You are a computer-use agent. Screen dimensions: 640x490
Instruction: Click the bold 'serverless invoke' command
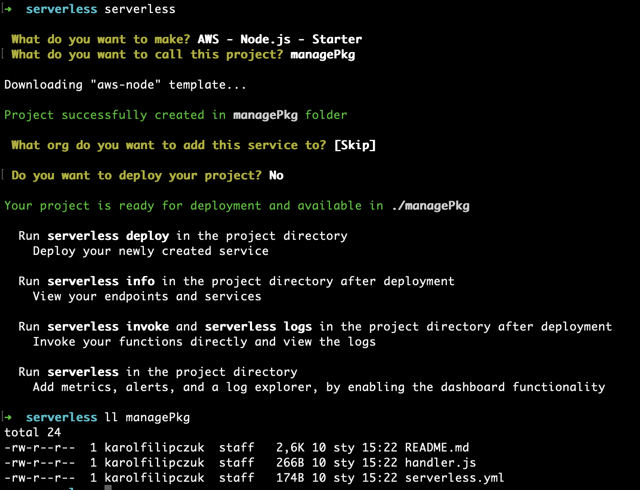click(x=108, y=326)
